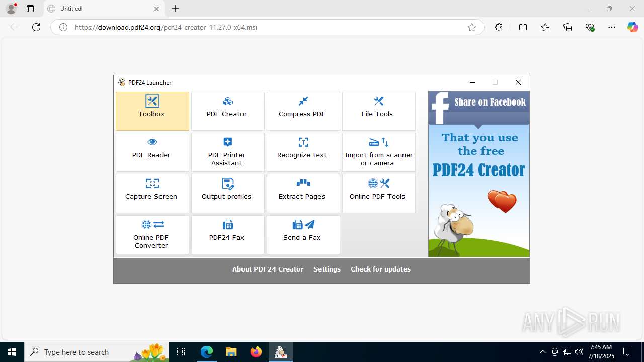Image resolution: width=644 pixels, height=362 pixels.
Task: Open tab actions menu in Edge
Action: tap(30, 9)
